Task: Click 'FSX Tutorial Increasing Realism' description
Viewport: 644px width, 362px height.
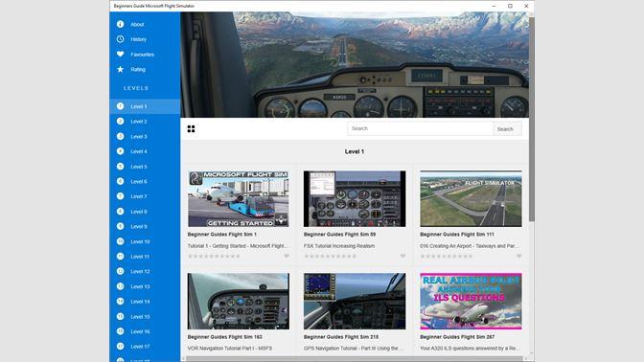Action: click(339, 246)
